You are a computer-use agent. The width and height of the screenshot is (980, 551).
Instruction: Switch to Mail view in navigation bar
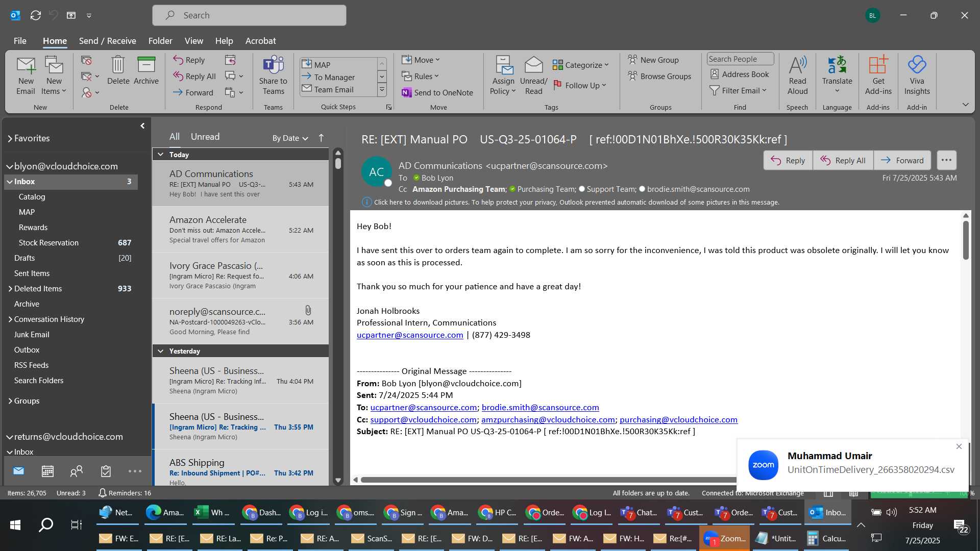tap(19, 471)
